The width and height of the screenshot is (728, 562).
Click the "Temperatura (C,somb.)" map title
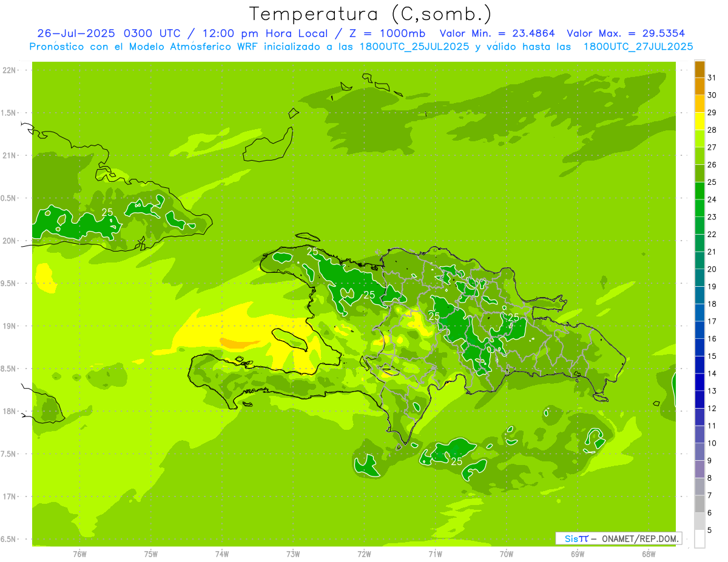[x=370, y=14]
